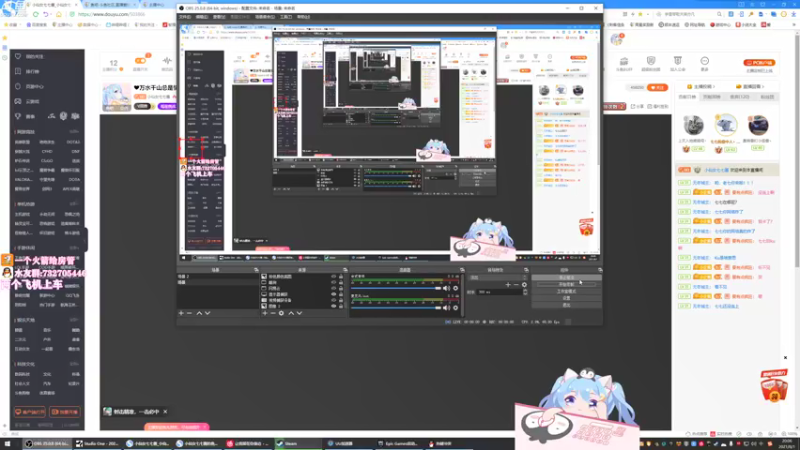
Task: Click the orange Follow button on Douyu
Action: (657, 88)
